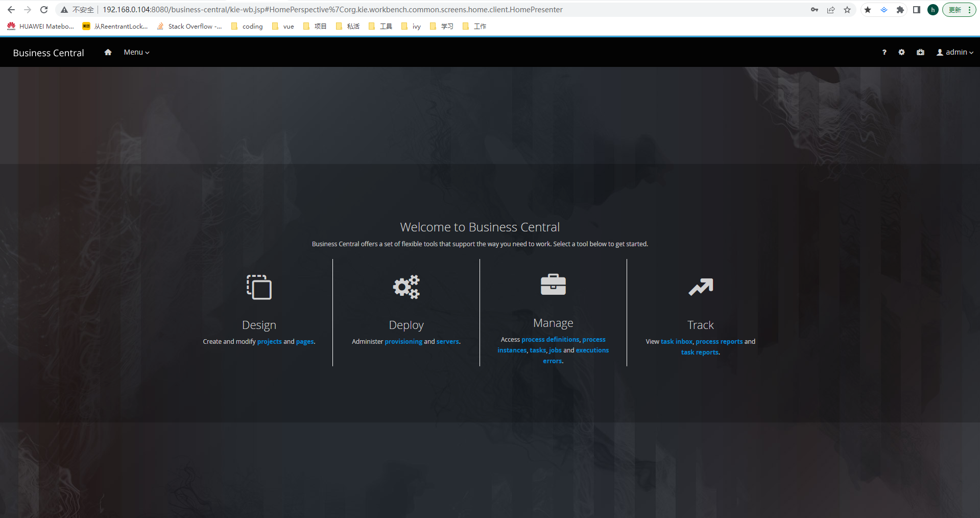Click the Manage briefcase icon
The image size is (980, 518).
(x=553, y=285)
